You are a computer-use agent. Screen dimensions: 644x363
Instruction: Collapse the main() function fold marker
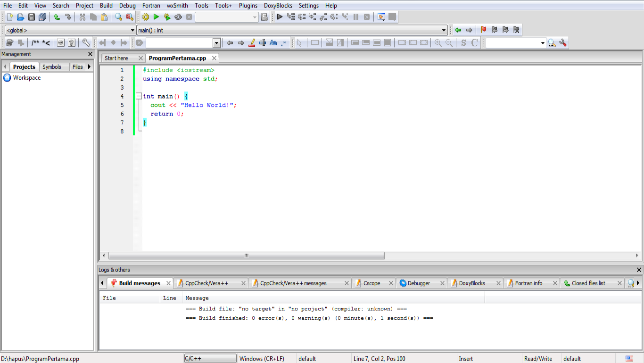tap(139, 96)
